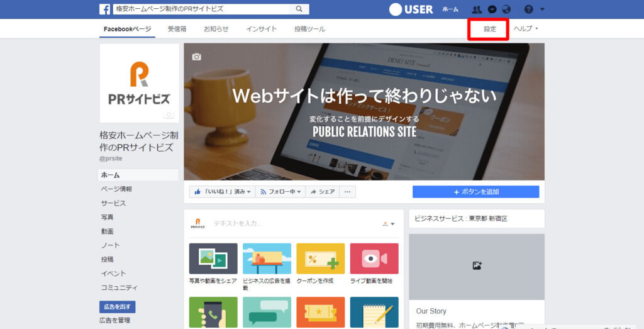Screen dimensions: 644x329
Task: Open the 設定 tab
Action: (x=489, y=29)
